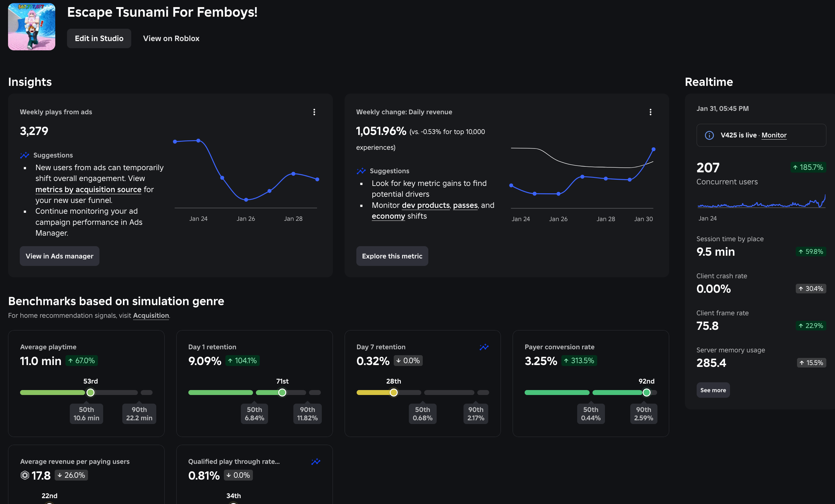
Task: Expand realtime stats with See more
Action: point(713,390)
